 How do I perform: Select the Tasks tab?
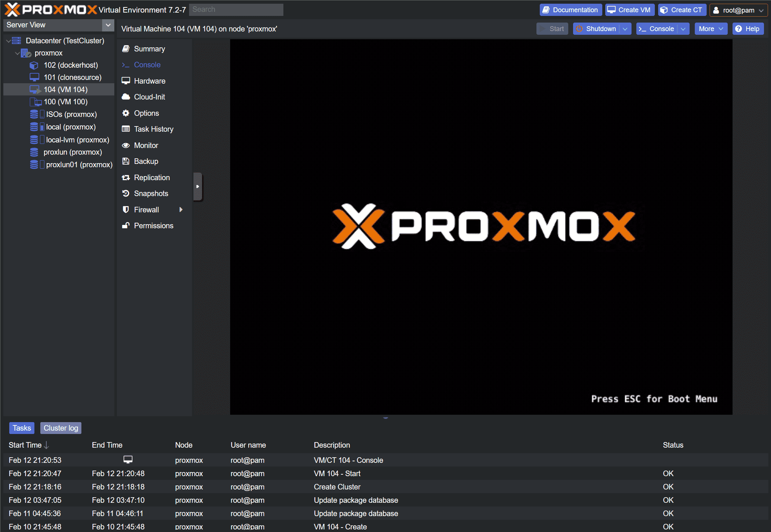tap(21, 428)
